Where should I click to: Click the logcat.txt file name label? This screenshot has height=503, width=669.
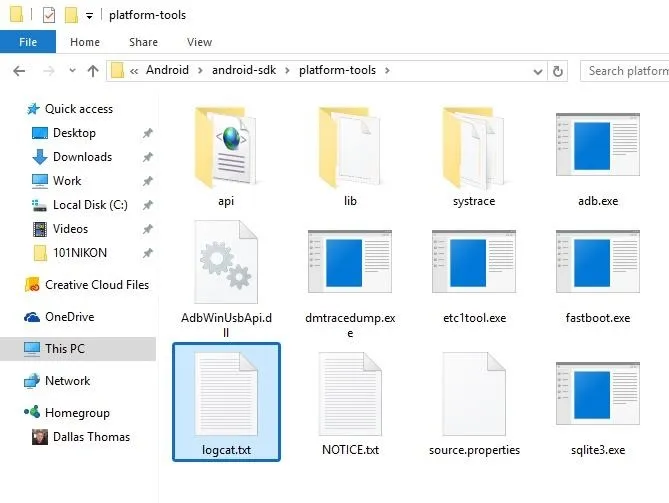click(226, 450)
